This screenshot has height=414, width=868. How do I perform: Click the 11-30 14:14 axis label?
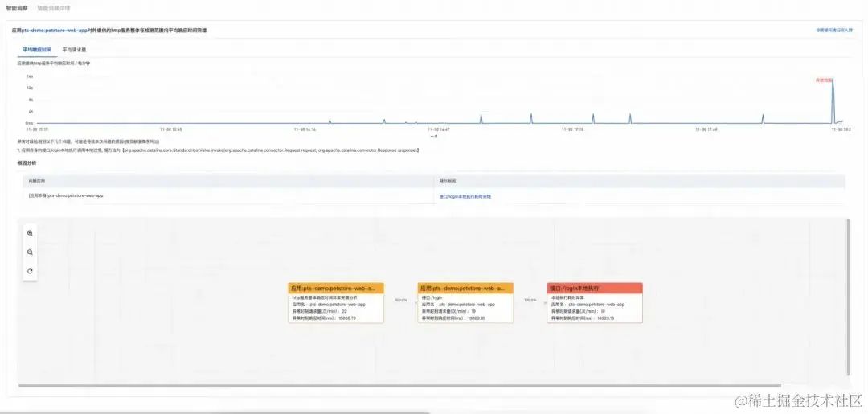[x=305, y=129]
